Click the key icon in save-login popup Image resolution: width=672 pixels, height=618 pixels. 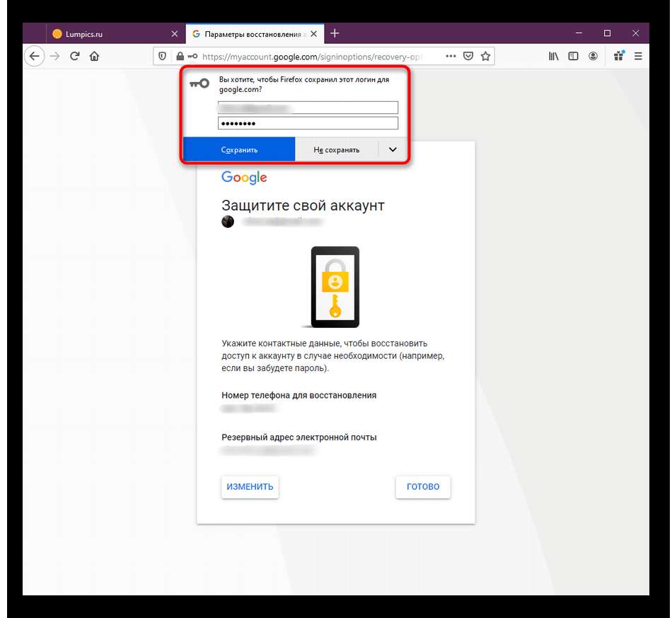[x=199, y=84]
